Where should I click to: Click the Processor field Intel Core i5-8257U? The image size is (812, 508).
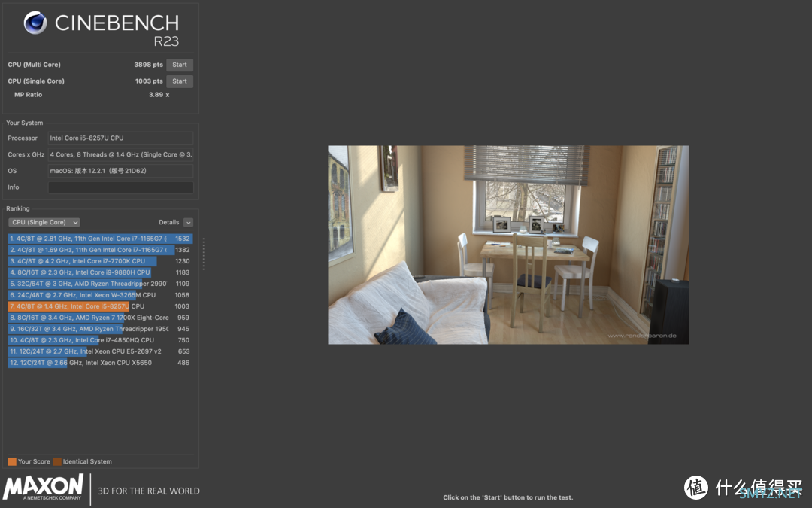120,138
